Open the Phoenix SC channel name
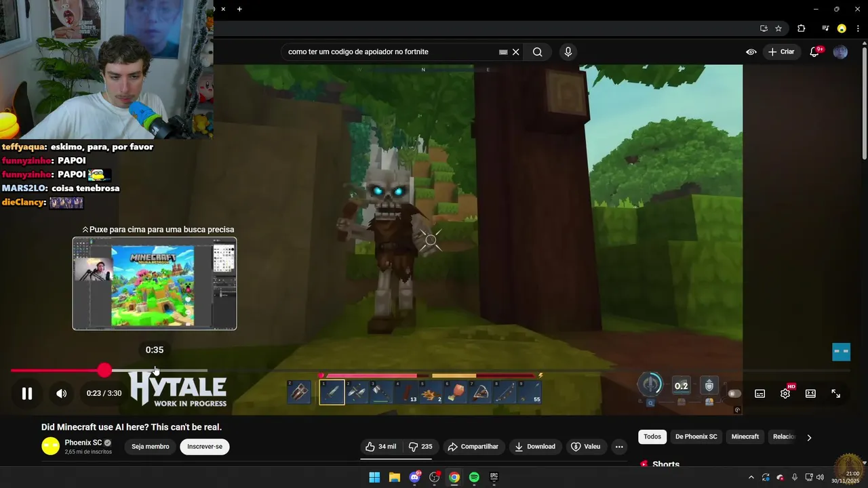Image resolution: width=868 pixels, height=488 pixels. pyautogui.click(x=83, y=443)
